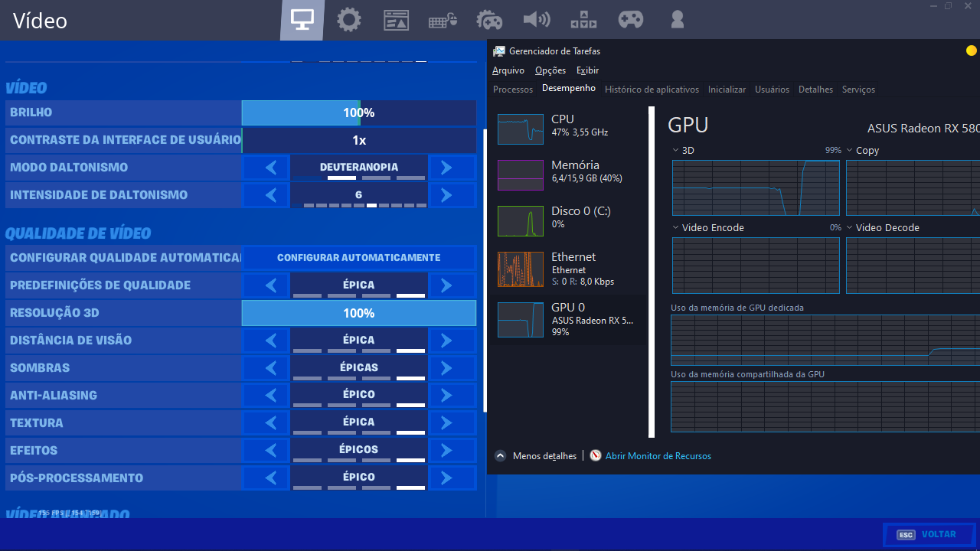
Task: Switch to the Serviços tab
Action: click(x=858, y=90)
